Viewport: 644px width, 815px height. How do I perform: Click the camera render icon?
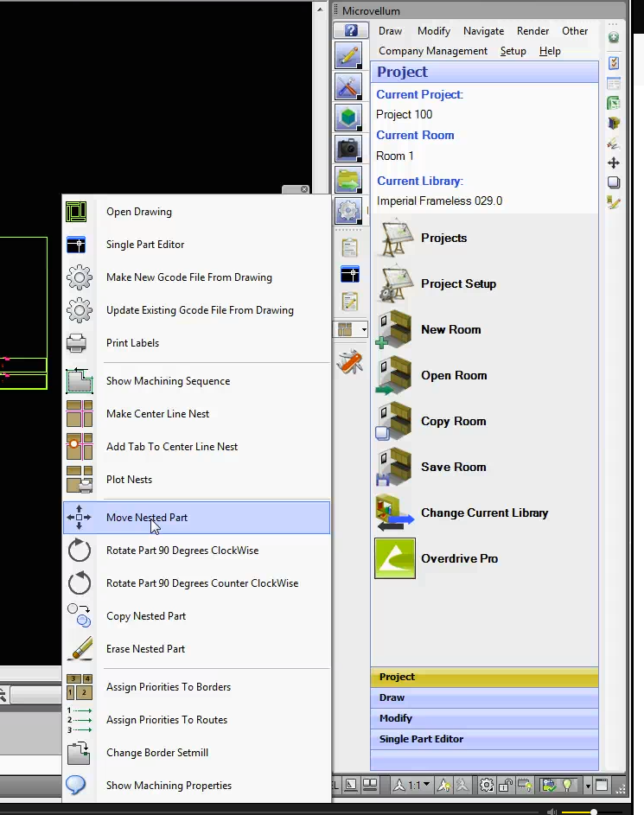(x=348, y=150)
